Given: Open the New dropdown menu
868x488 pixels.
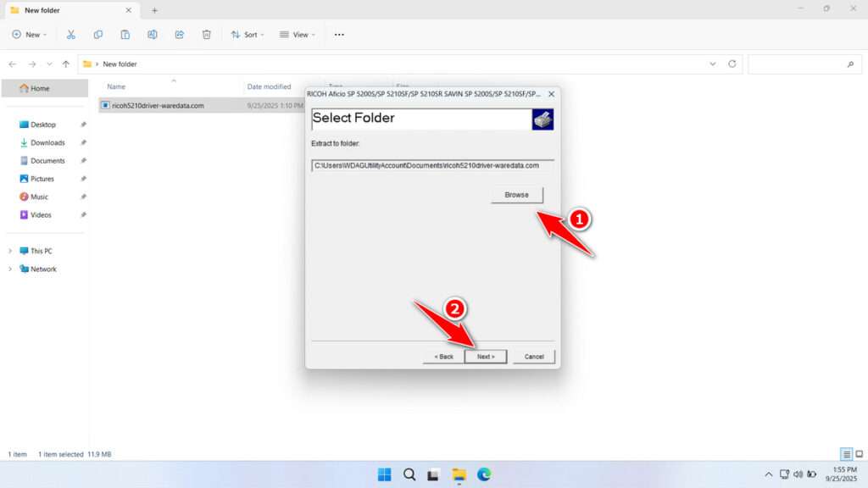Looking at the screenshot, I should coord(30,34).
